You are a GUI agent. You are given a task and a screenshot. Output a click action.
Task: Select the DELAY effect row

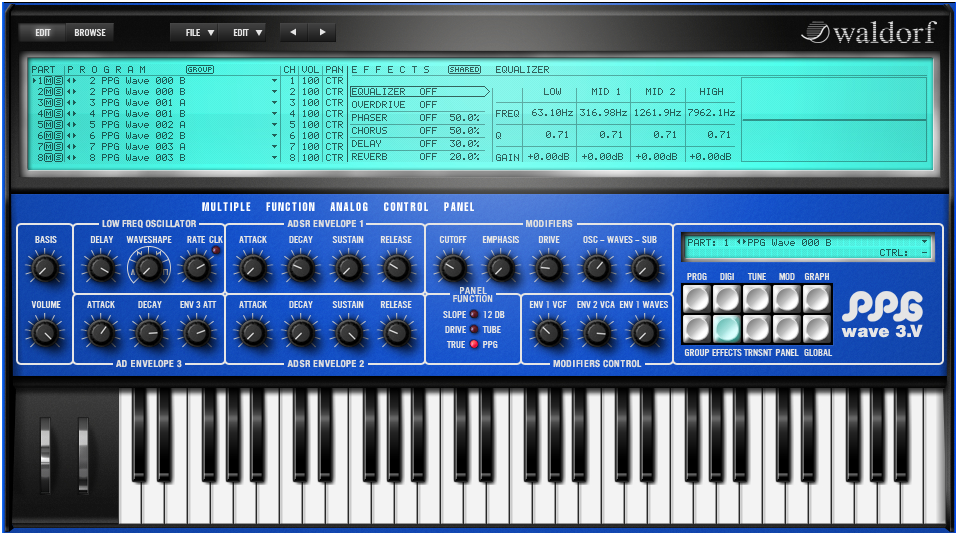[x=417, y=144]
